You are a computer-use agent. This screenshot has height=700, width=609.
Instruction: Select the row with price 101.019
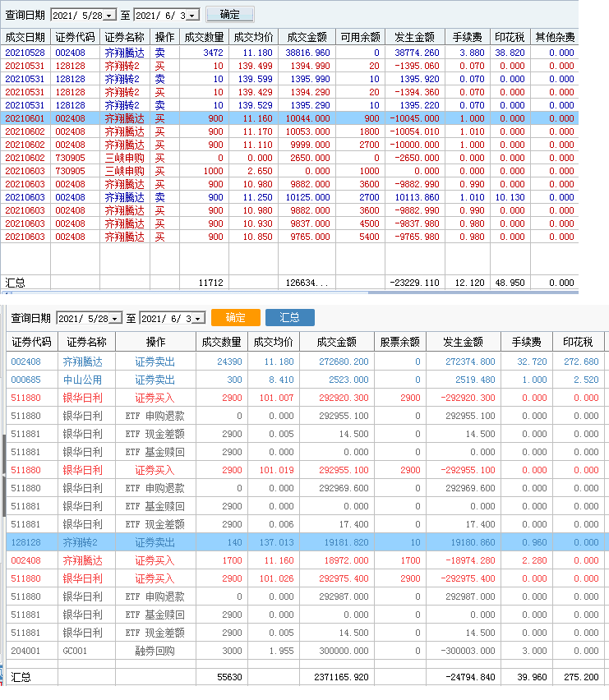[x=307, y=470]
